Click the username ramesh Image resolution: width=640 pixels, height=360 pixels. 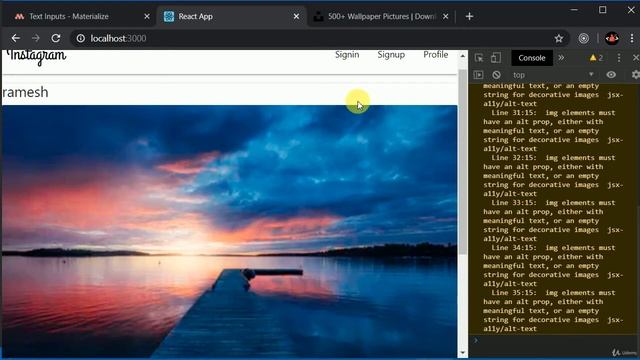point(25,92)
